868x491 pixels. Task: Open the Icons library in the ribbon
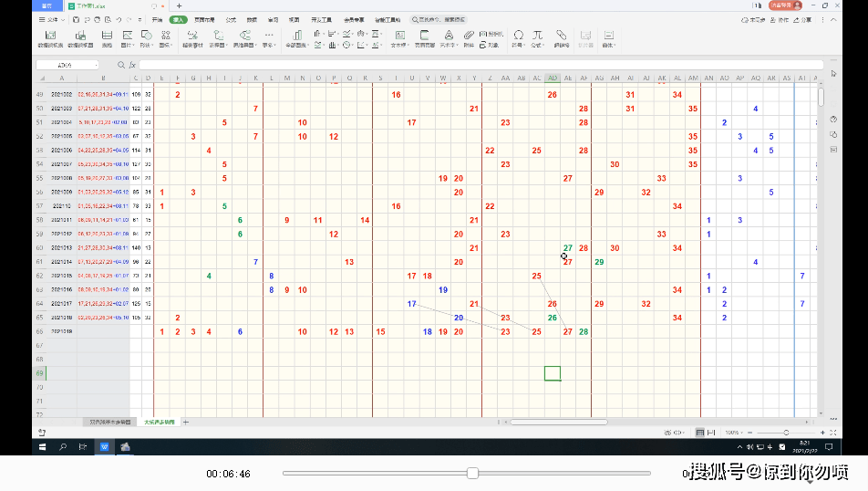pyautogui.click(x=165, y=38)
